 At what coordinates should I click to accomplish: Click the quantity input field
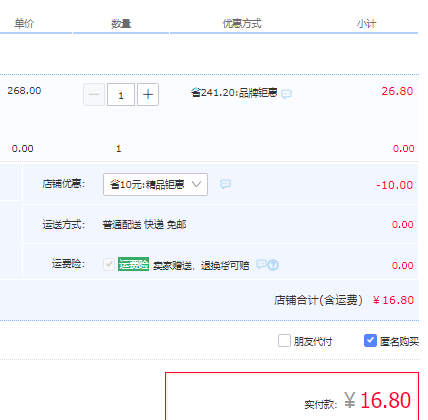click(x=121, y=95)
